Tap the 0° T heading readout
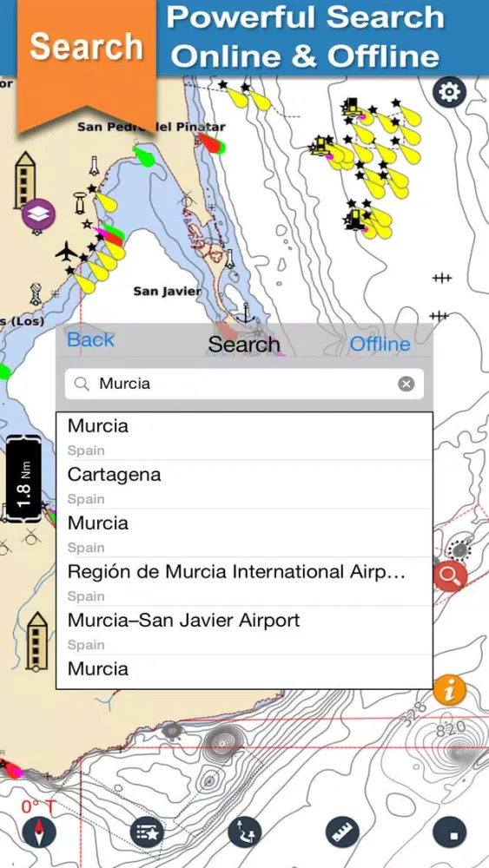This screenshot has width=489, height=868. tap(38, 806)
